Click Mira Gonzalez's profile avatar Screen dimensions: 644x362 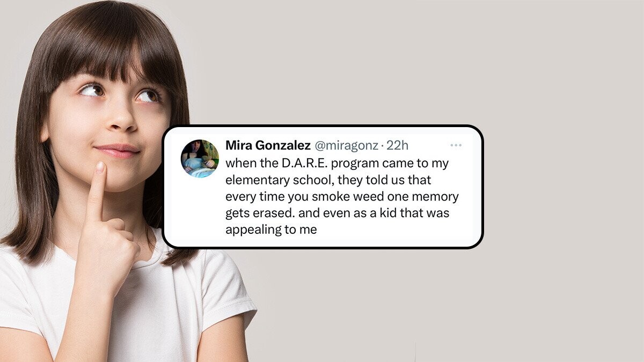pyautogui.click(x=200, y=158)
